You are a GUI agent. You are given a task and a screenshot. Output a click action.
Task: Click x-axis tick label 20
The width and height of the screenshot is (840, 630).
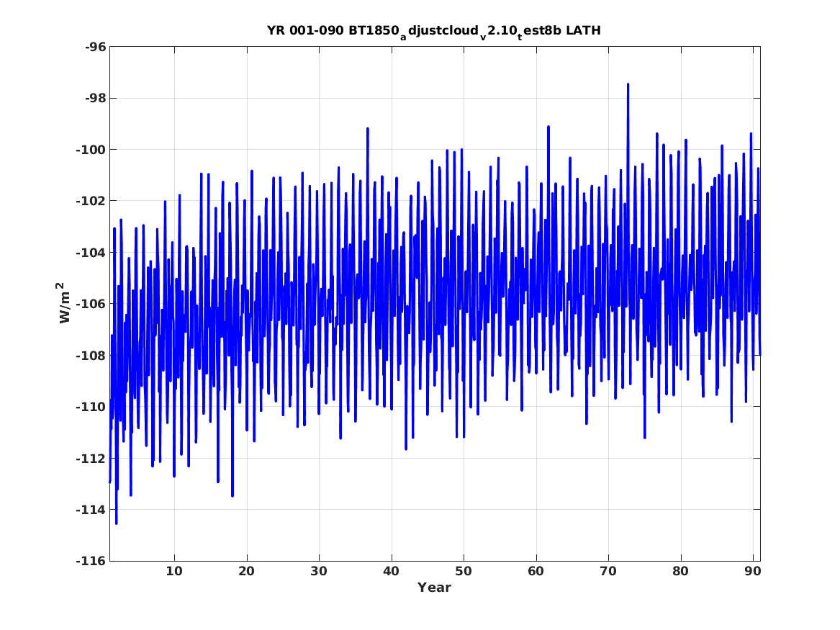tap(246, 571)
